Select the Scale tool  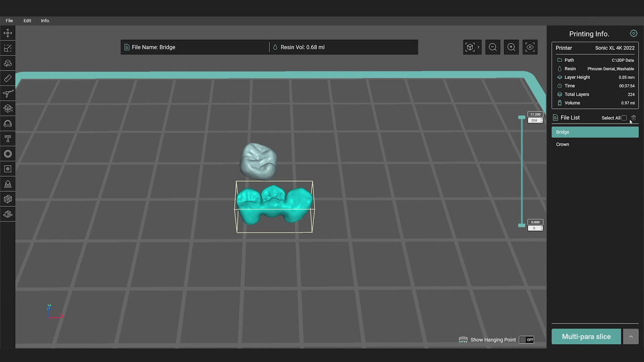tap(8, 48)
